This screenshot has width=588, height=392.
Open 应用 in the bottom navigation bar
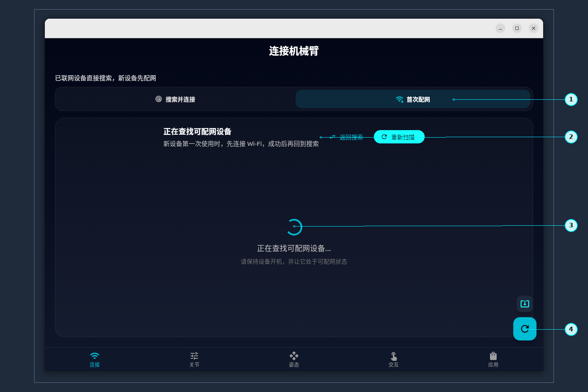coord(493,359)
